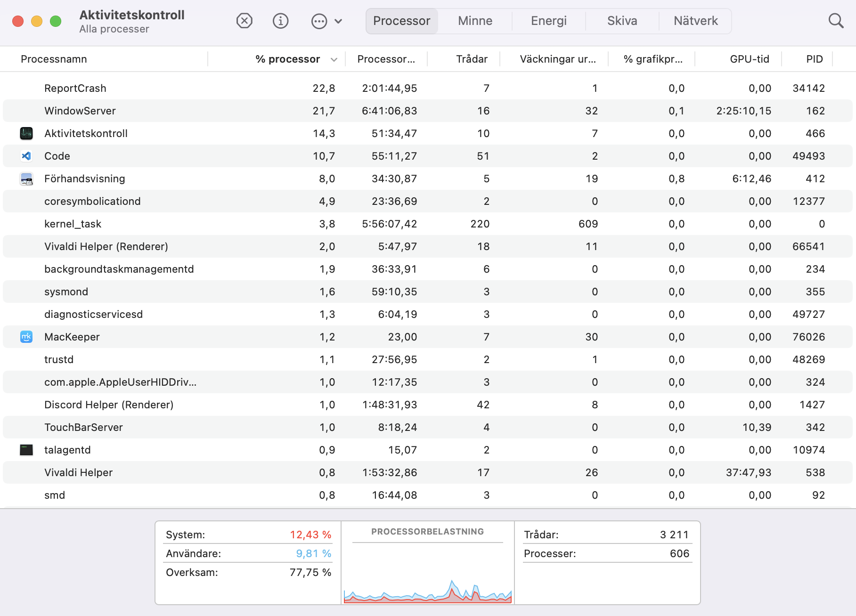The width and height of the screenshot is (856, 616).
Task: Toggle sort order on % processor column
Action: click(x=277, y=59)
